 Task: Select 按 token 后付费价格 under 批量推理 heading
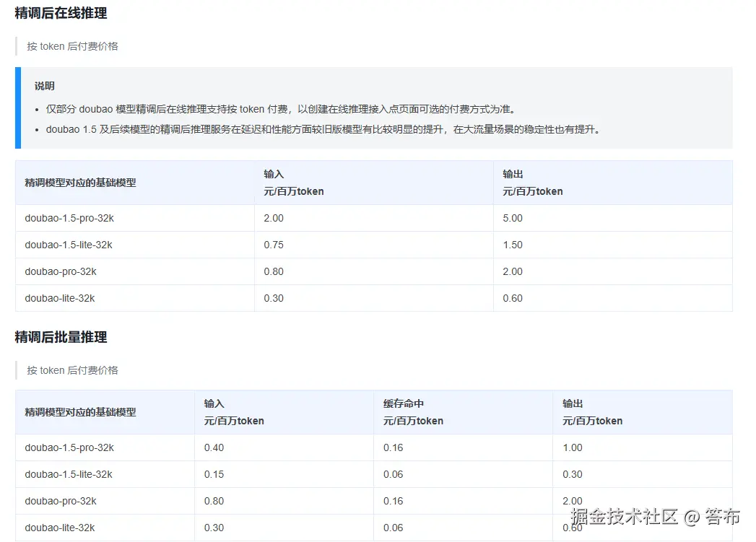coord(72,370)
